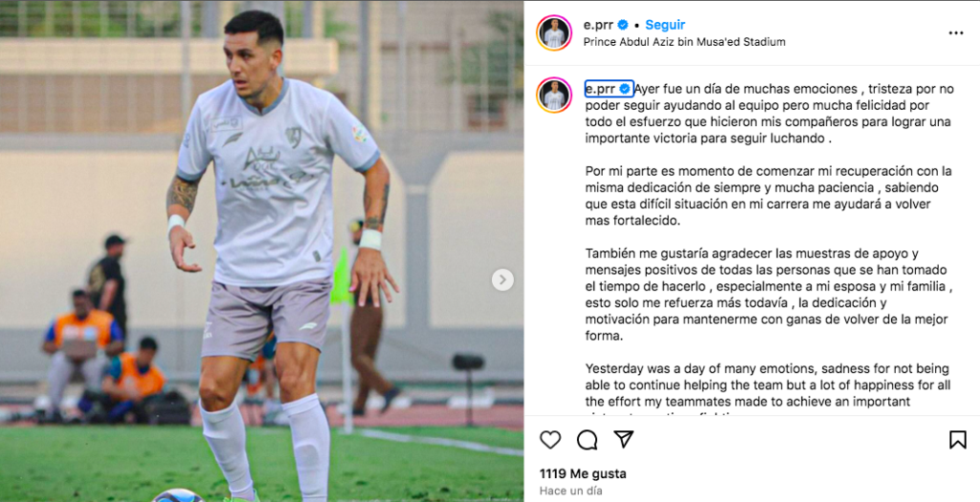980x502 pixels.
Task: Click the caption profile picture avatar
Action: coord(554,95)
